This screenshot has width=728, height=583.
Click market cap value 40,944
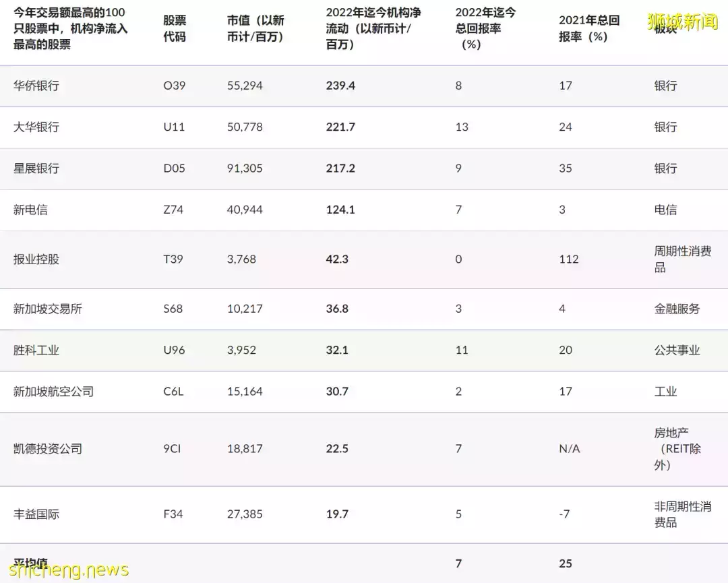[245, 210]
